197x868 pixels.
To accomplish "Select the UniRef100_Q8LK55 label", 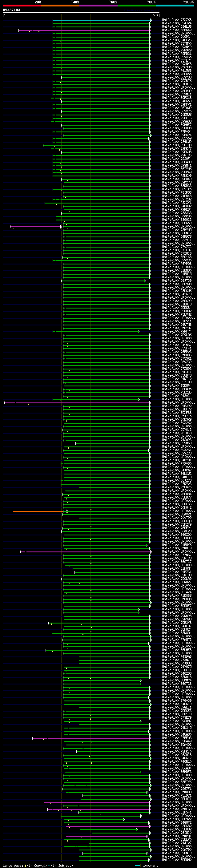I will point(177,74).
